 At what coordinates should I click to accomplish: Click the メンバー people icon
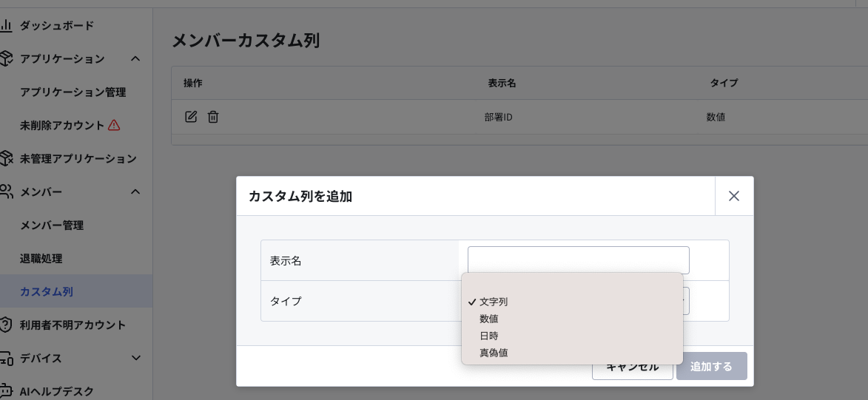(5, 191)
